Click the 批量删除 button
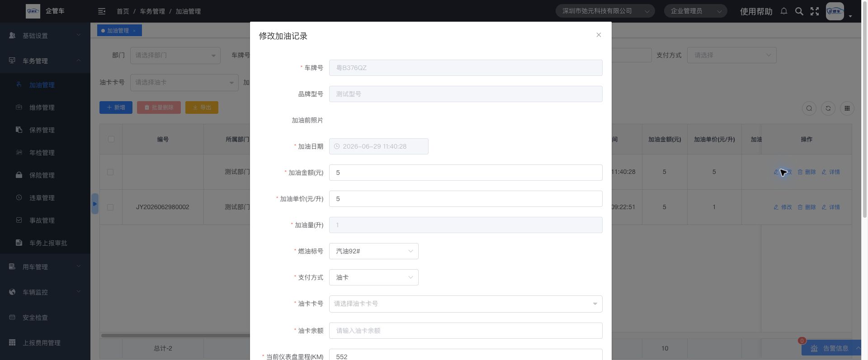868x360 pixels. coord(159,108)
